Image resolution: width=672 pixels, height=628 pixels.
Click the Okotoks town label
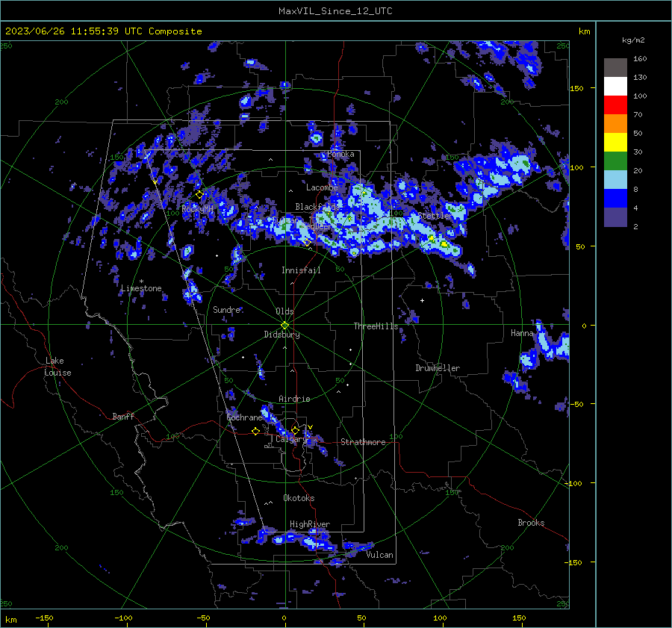[299, 498]
